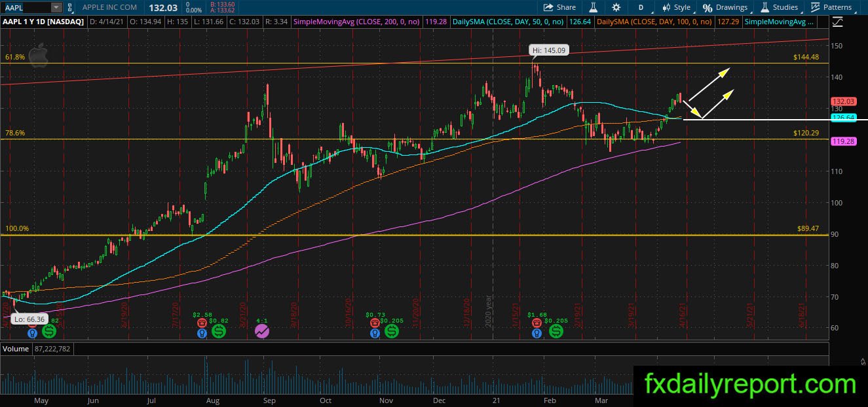868x407 pixels.
Task: Select the DailySMA 100 study label
Action: click(654, 22)
